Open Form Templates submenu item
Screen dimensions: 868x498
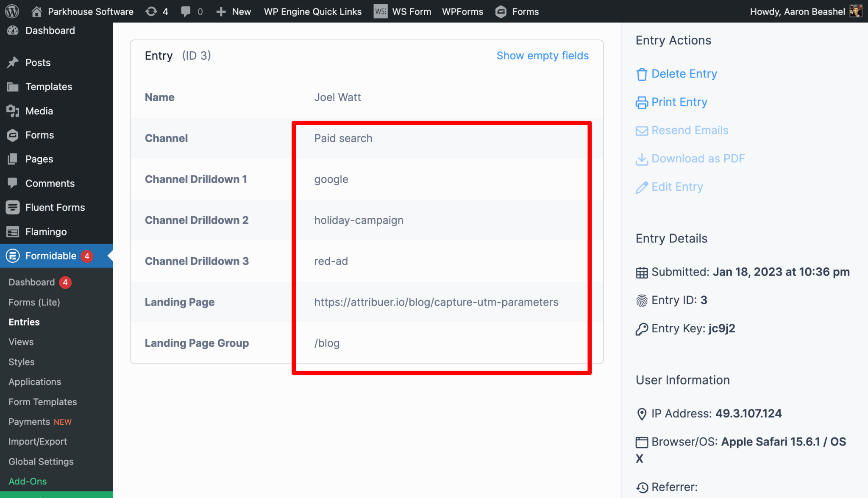(43, 402)
